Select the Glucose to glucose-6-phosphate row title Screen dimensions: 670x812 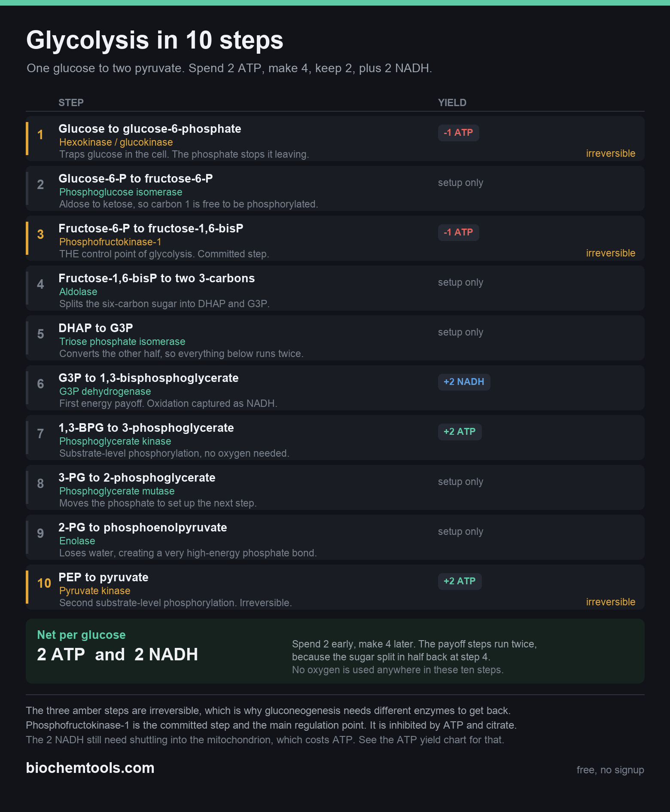pos(150,129)
